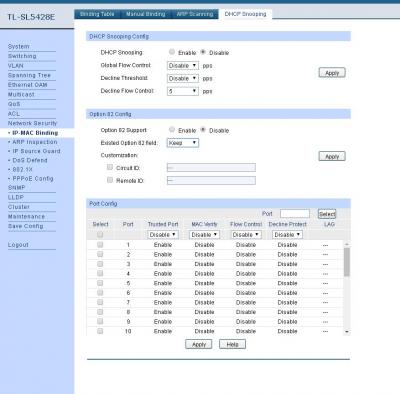Open Global Flow Control dropdown

[183, 66]
